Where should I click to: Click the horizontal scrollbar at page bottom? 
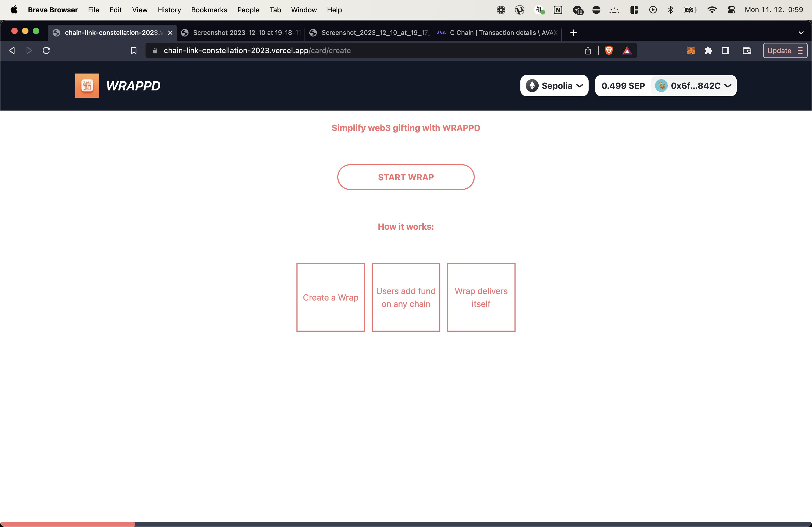pos(68,524)
